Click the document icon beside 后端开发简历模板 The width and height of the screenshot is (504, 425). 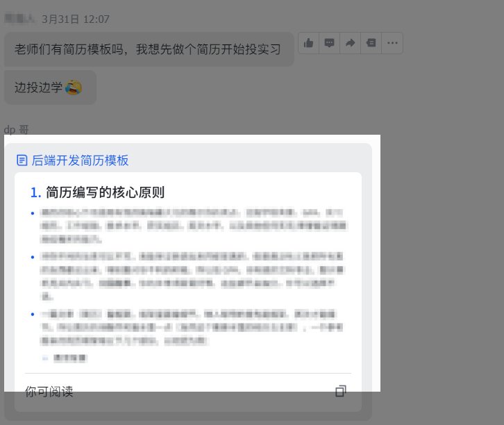(x=22, y=160)
